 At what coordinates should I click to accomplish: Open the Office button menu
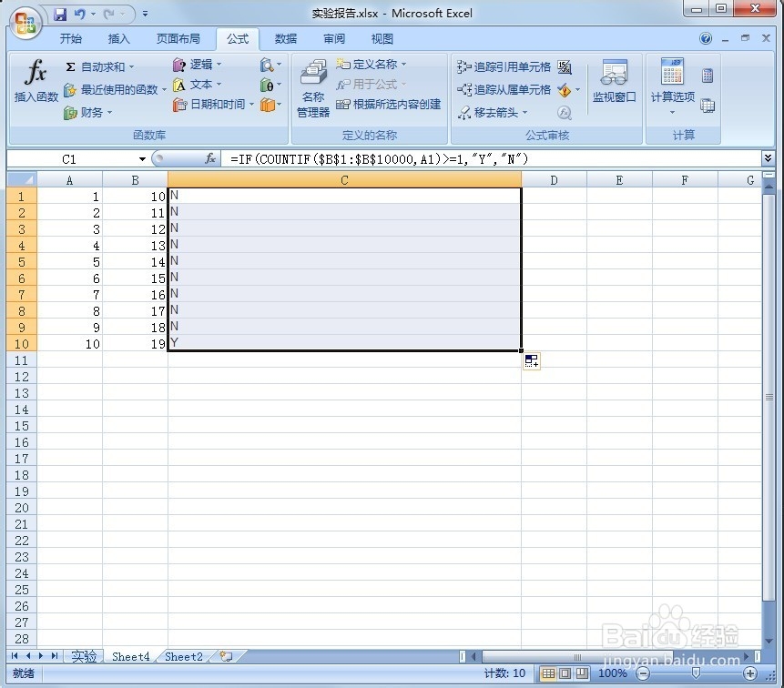25,23
